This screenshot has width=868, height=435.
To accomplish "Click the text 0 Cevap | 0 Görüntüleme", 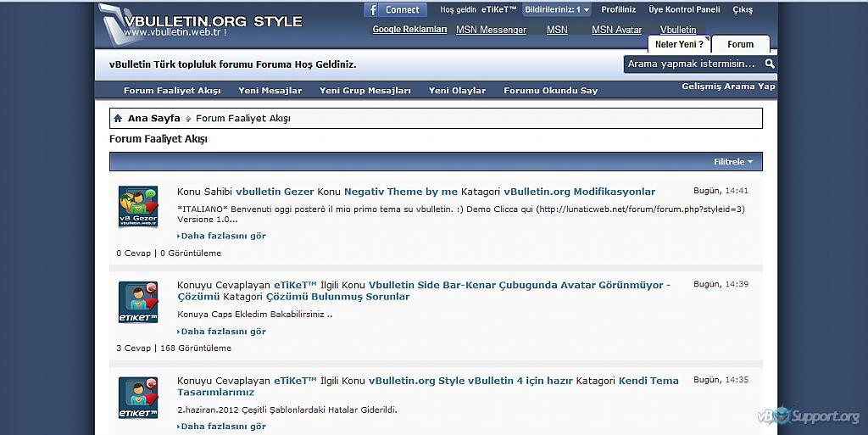I will [x=169, y=253].
